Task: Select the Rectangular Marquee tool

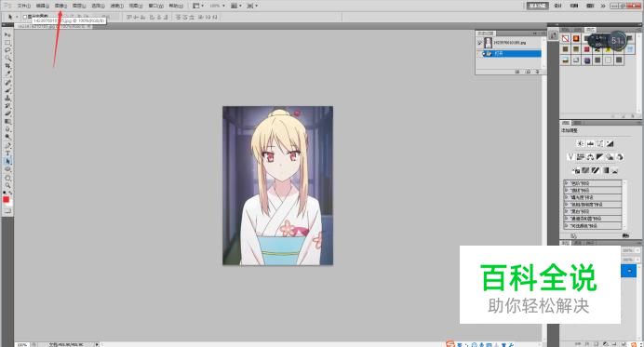Action: 7,43
